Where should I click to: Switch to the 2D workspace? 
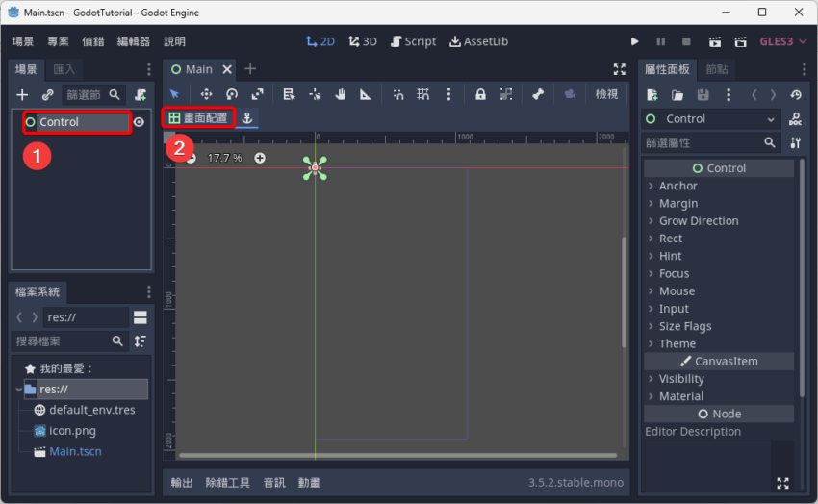point(320,41)
